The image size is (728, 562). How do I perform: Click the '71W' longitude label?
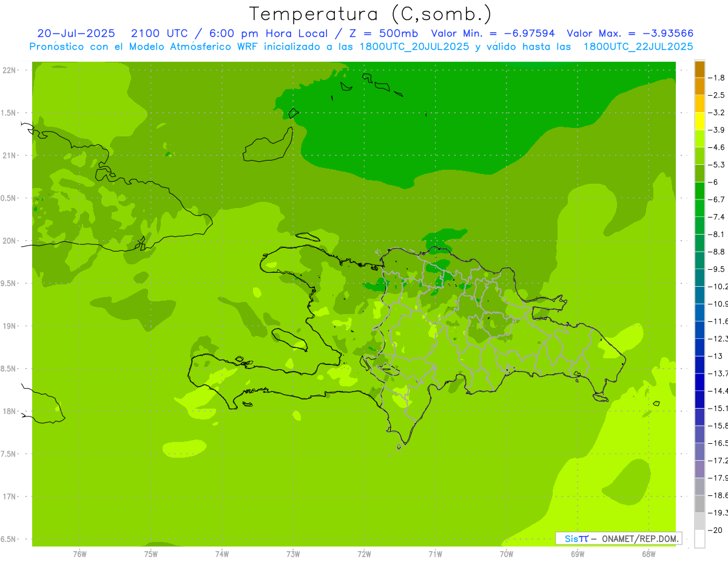click(435, 554)
